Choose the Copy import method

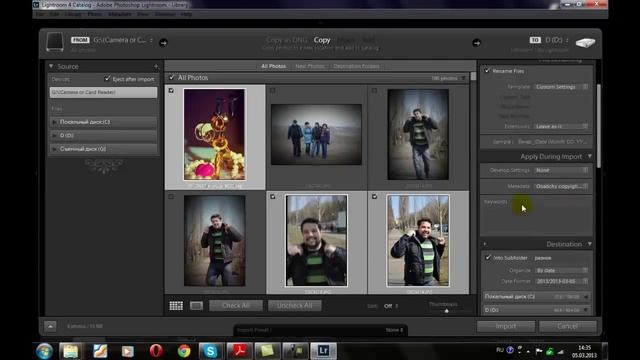[x=322, y=40]
